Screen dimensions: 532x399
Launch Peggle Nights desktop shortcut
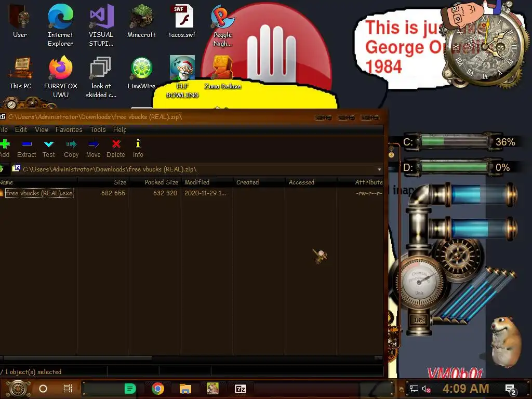pos(222,25)
